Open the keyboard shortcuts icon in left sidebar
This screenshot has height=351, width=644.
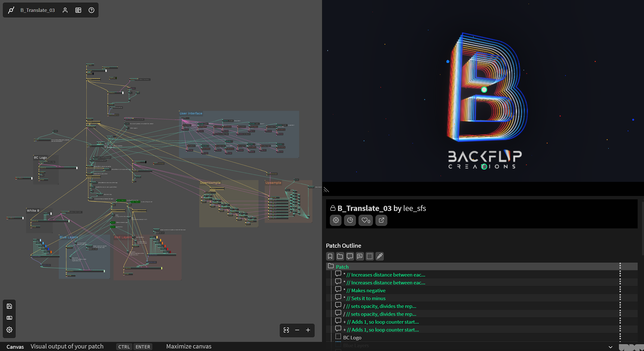9,318
